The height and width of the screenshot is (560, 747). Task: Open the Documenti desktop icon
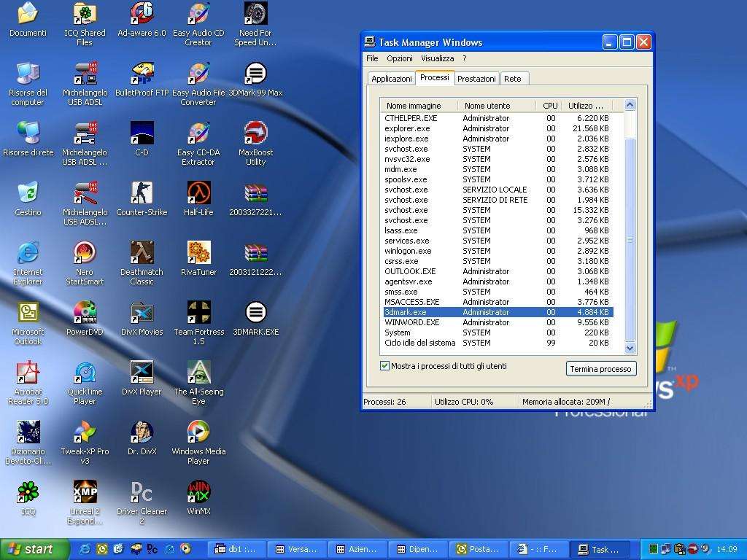(28, 20)
